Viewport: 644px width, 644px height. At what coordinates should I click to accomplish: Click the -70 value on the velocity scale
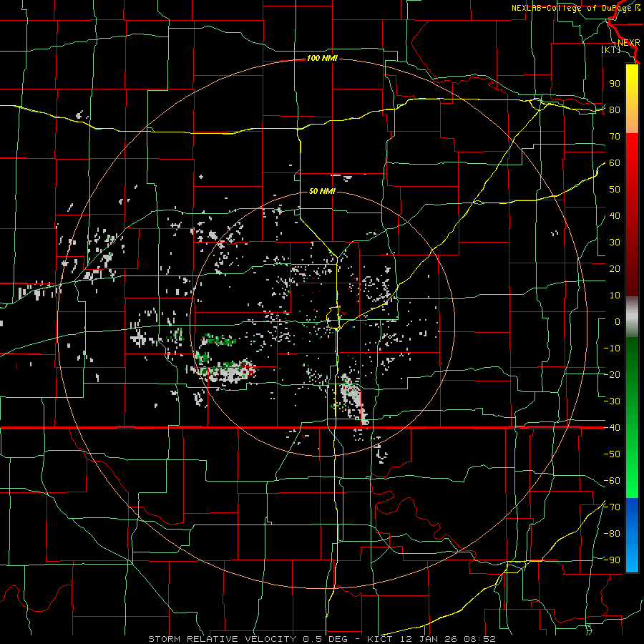[x=612, y=507]
